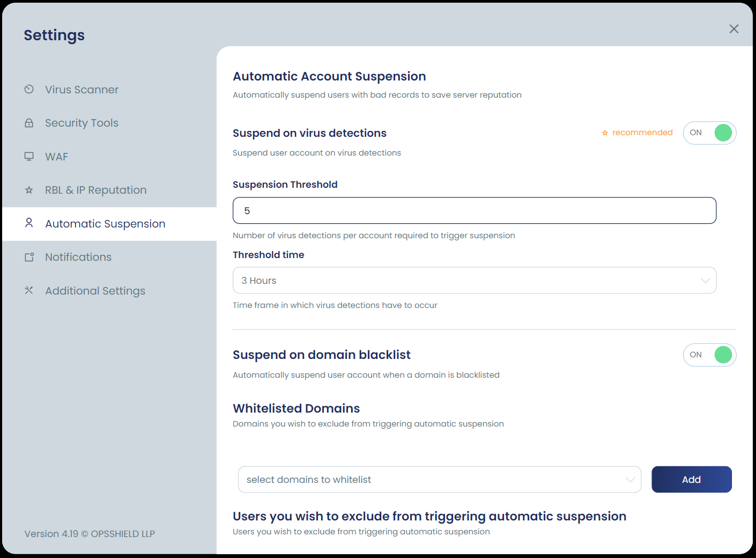Expand the select domains to whitelist dropdown
The height and width of the screenshot is (558, 756).
(440, 479)
